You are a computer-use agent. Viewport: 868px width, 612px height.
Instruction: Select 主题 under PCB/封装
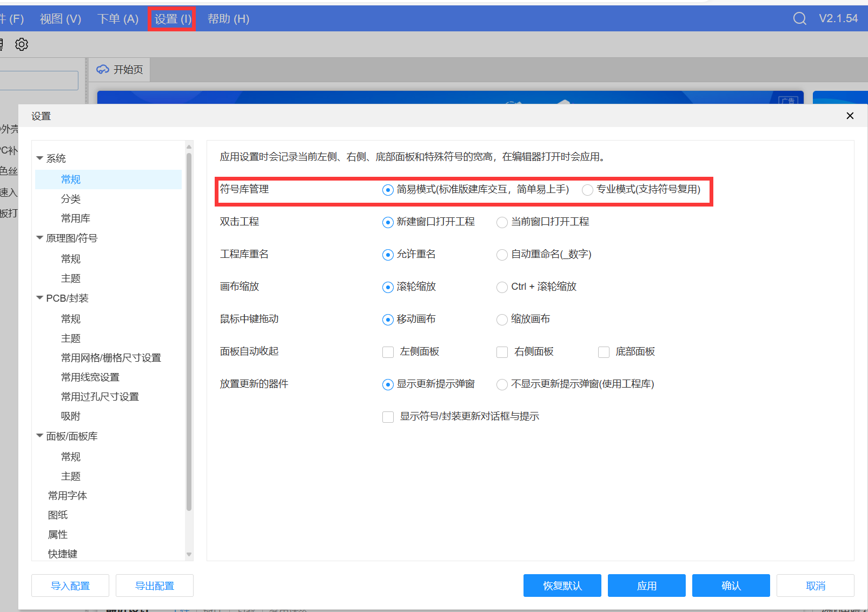click(x=71, y=338)
